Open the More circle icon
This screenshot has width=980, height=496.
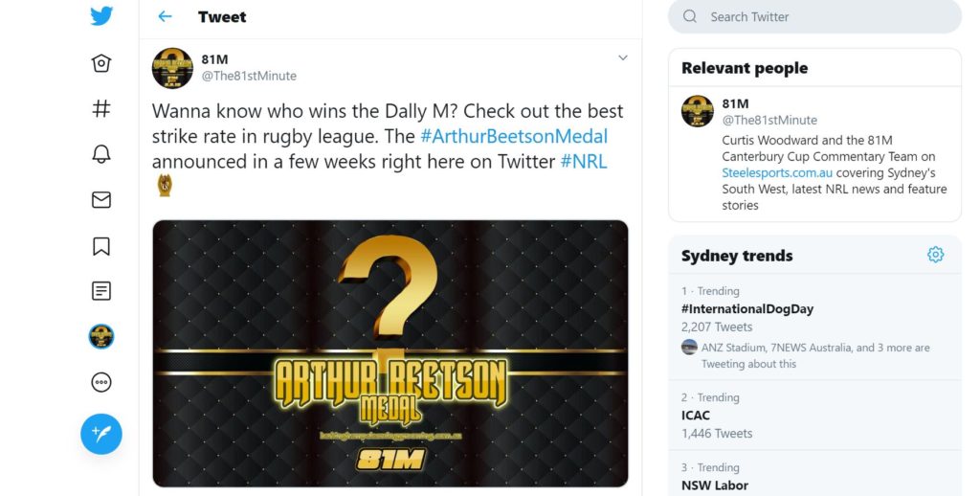click(101, 382)
